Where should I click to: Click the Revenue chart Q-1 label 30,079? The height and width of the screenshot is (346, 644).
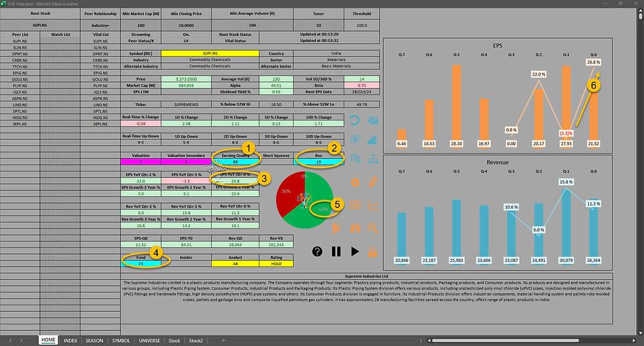pos(566,260)
